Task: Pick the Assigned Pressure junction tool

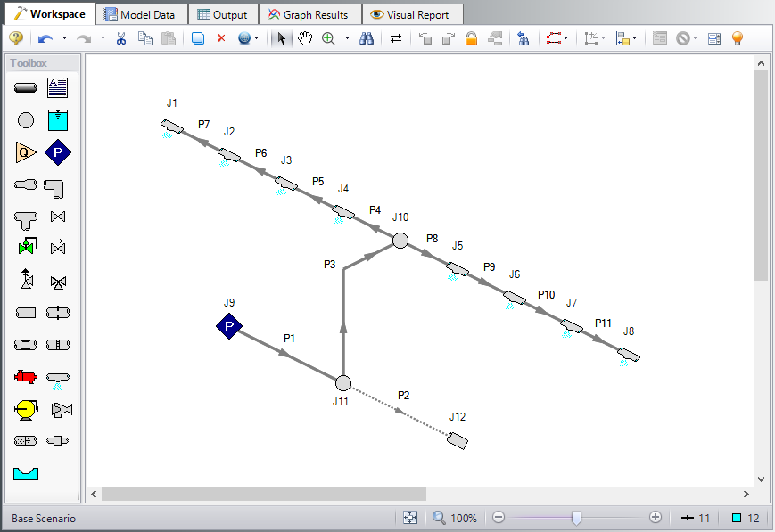Action: click(58, 152)
